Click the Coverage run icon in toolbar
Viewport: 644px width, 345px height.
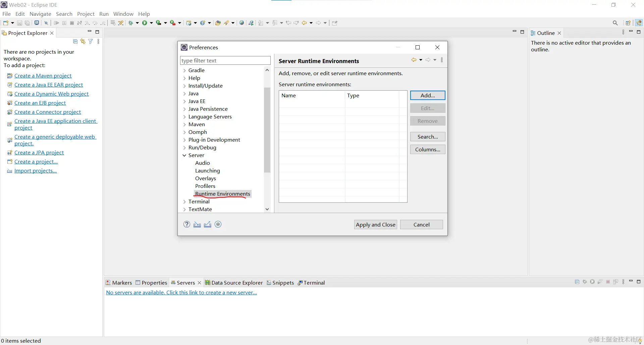click(x=159, y=23)
